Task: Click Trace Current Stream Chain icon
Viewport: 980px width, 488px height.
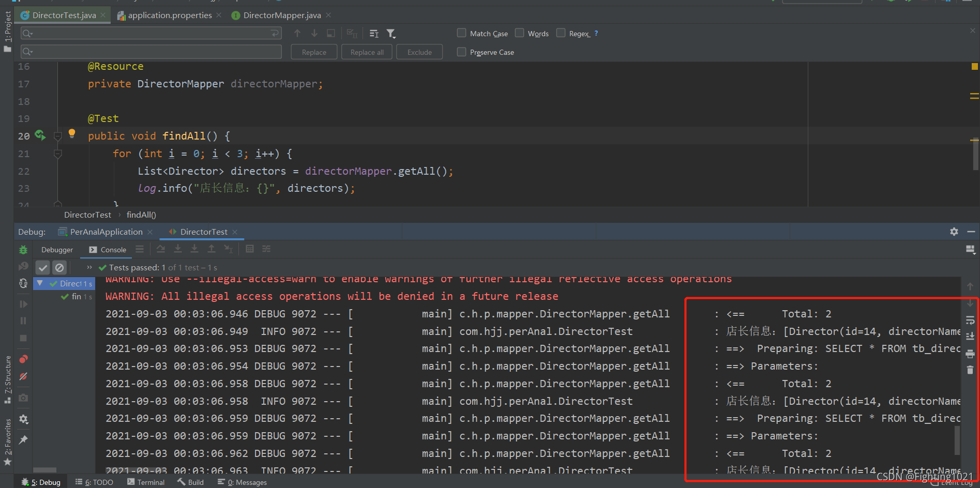Action: [x=266, y=249]
